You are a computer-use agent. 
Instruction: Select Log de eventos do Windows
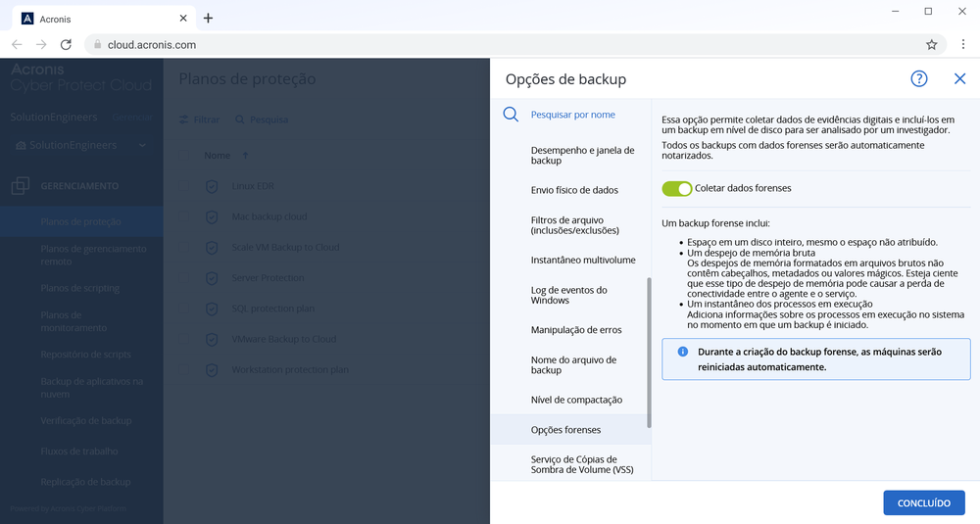(x=568, y=295)
